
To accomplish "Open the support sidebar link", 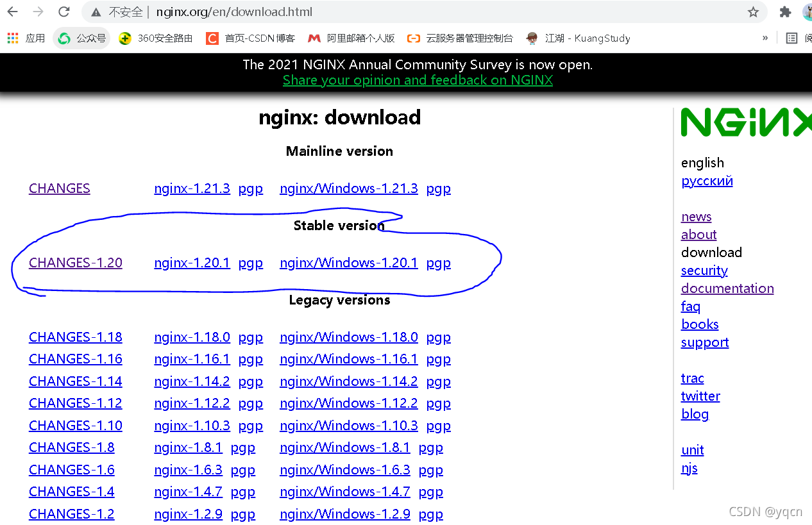I will [x=705, y=342].
